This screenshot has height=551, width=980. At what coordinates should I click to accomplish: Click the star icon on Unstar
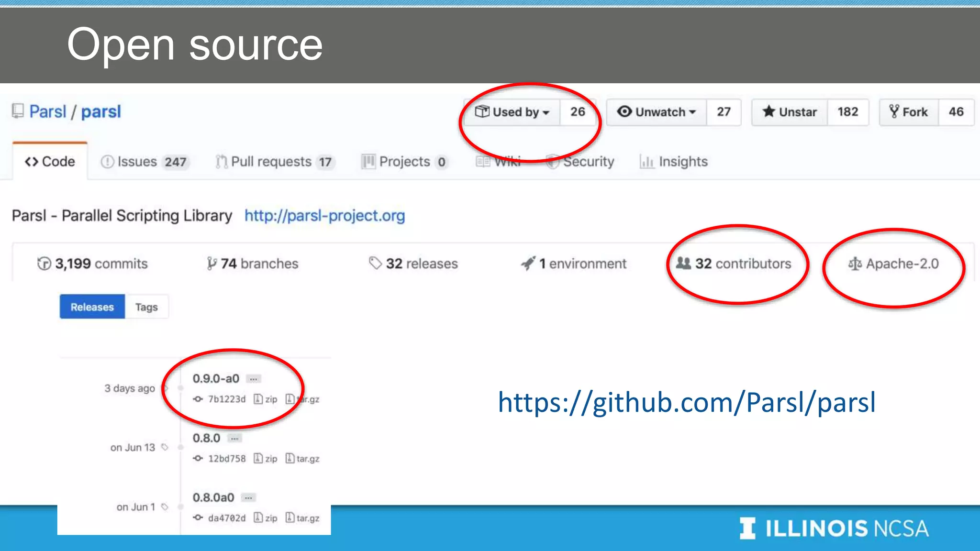coord(768,111)
